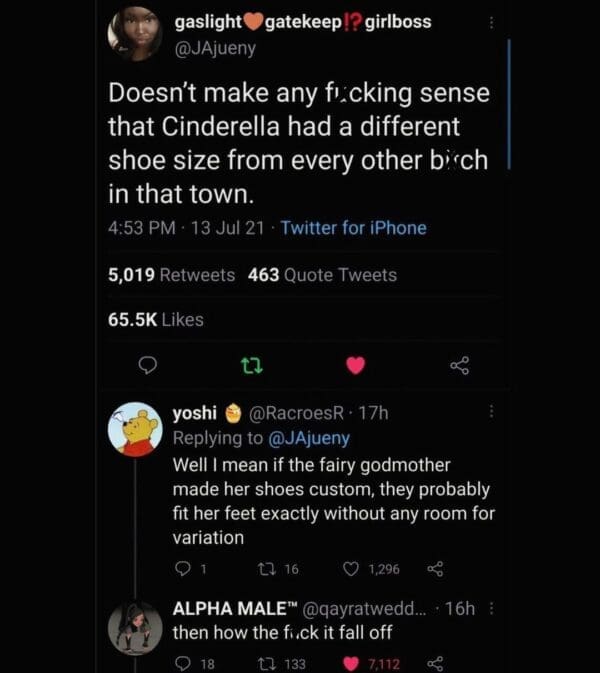Unlike ALPHA MALE's reply with 7,112 likes
This screenshot has height=673, width=600.
[x=352, y=663]
